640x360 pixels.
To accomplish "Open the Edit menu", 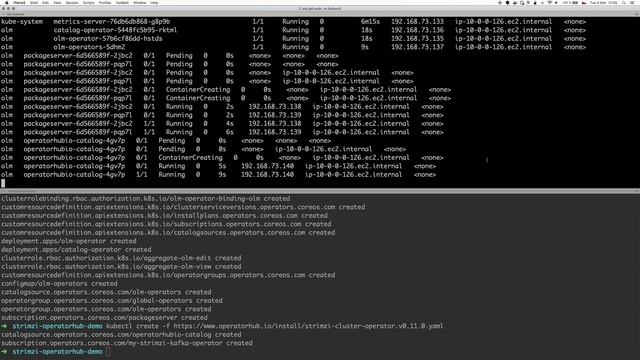I will (45, 2).
